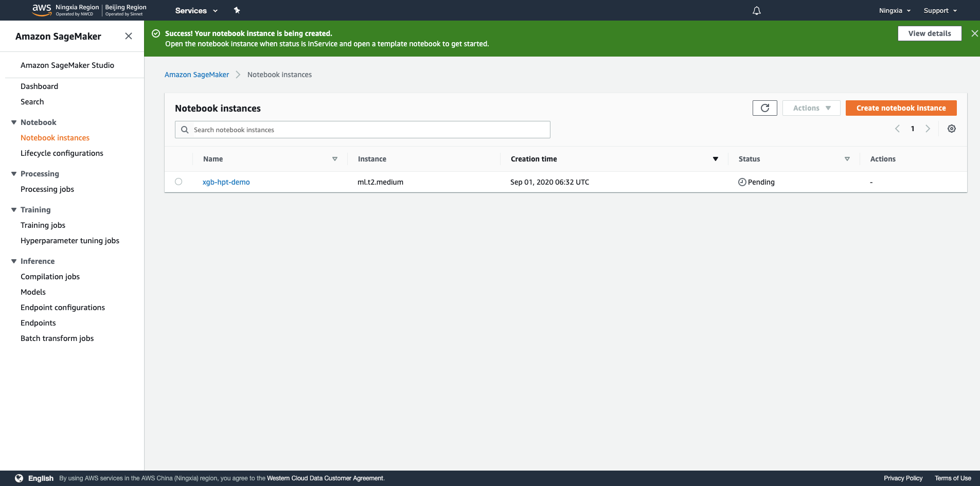Open Search in sidebar
The image size is (980, 486).
point(32,102)
